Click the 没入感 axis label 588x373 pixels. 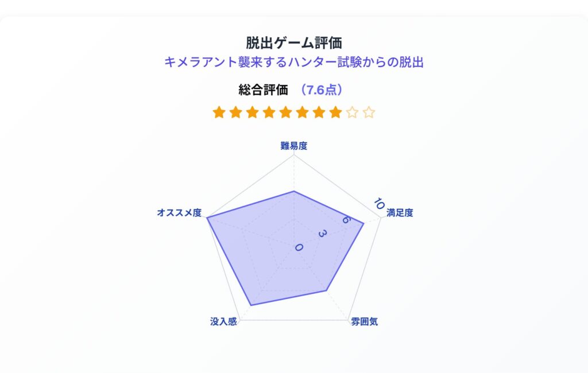tap(223, 322)
